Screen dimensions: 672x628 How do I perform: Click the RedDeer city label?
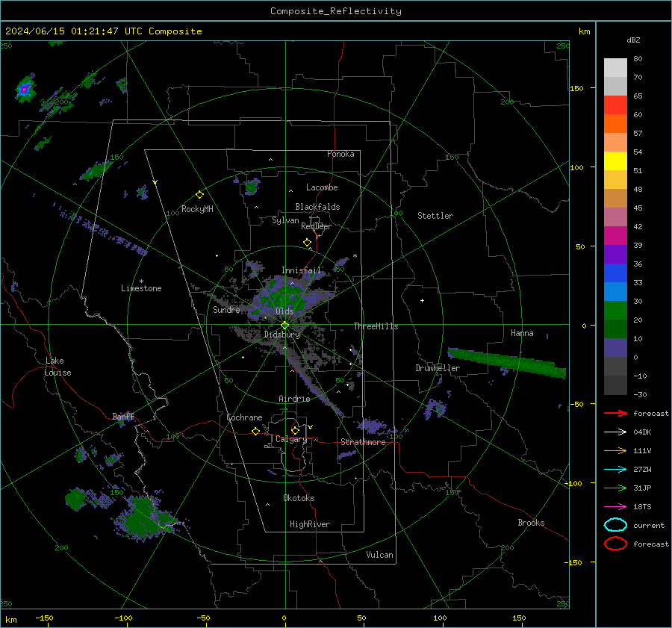(317, 226)
